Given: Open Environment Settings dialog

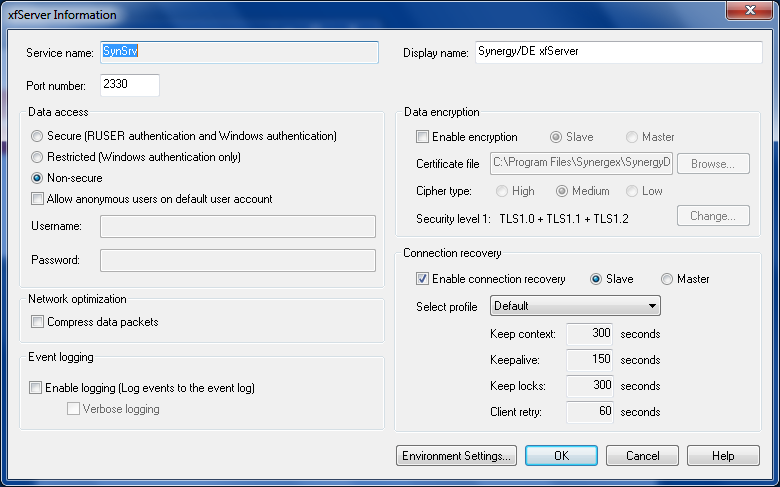Looking at the screenshot, I should click(456, 456).
